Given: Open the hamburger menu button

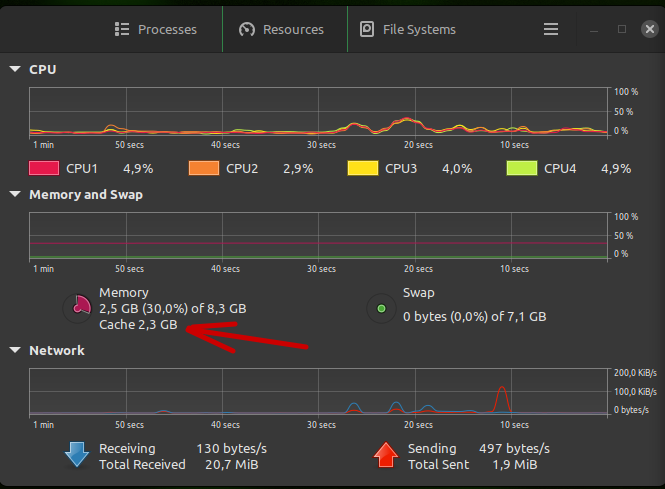Looking at the screenshot, I should click(550, 29).
